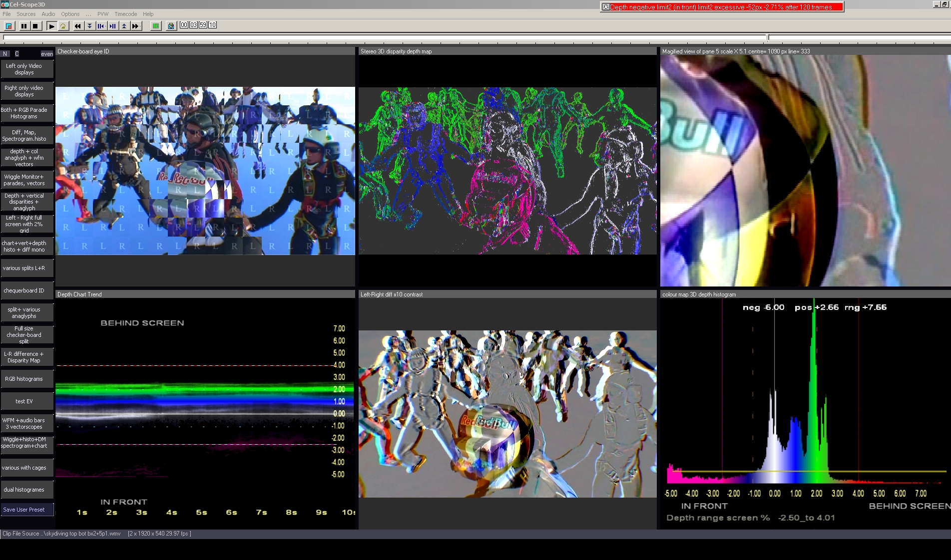Screen dimensions: 951x560
Task: Click the Pause playback button
Action: tap(23, 26)
